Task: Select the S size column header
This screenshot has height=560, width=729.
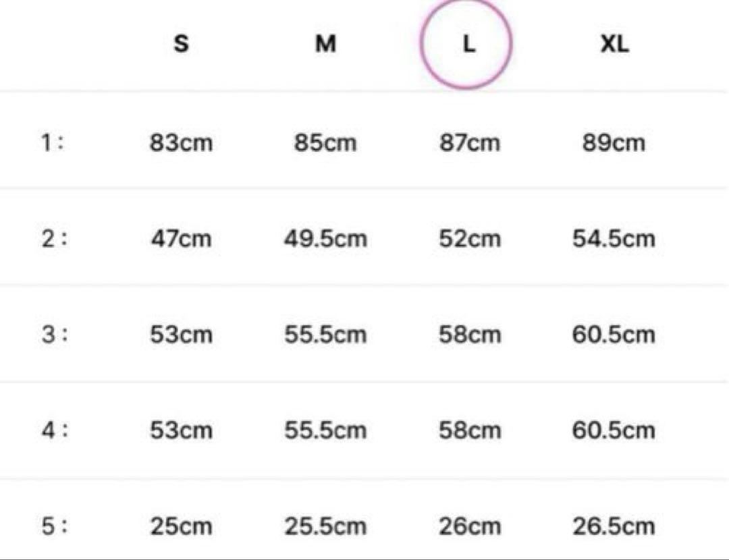Action: 182,44
